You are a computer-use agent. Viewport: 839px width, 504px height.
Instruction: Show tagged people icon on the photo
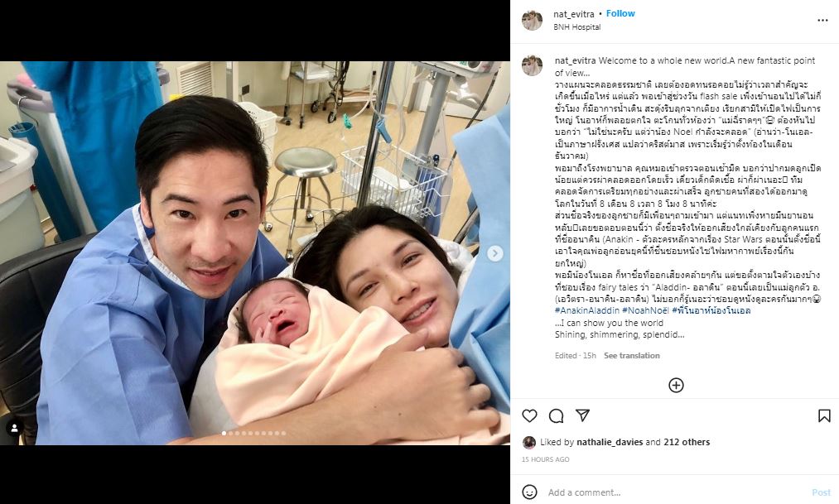click(x=14, y=428)
